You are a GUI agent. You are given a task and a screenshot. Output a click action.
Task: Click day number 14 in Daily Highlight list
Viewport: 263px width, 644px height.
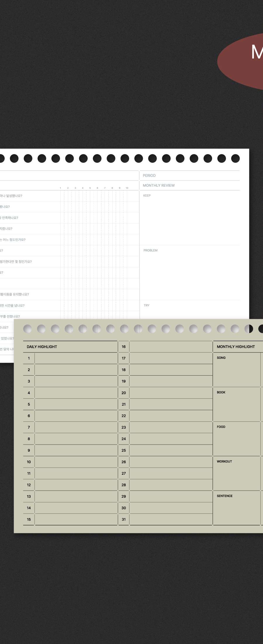[x=29, y=508]
